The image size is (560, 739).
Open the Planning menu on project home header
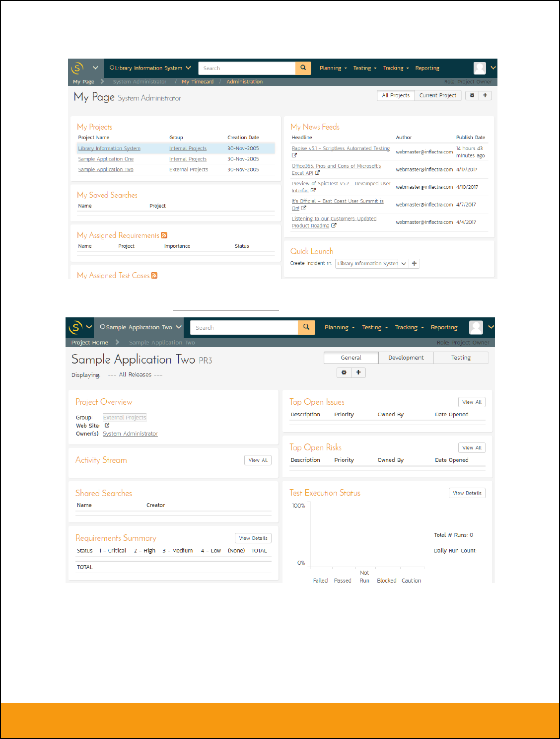pyautogui.click(x=340, y=327)
